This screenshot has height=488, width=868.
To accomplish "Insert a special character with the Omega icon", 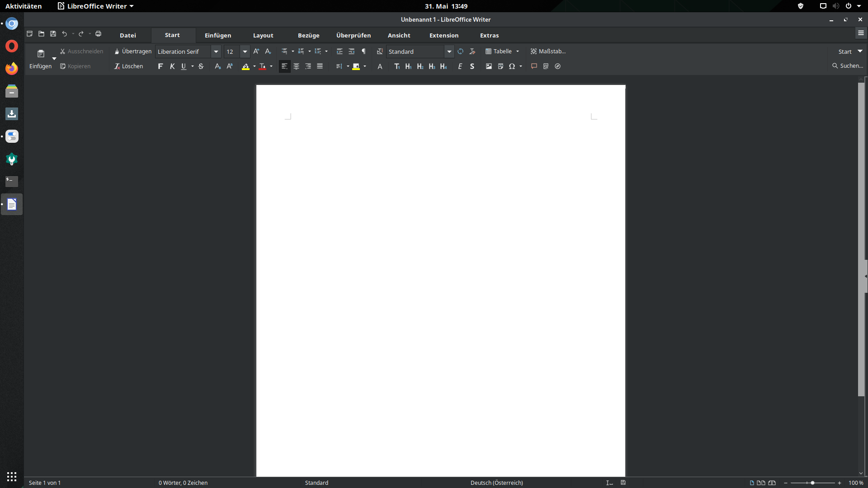I will pos(512,66).
